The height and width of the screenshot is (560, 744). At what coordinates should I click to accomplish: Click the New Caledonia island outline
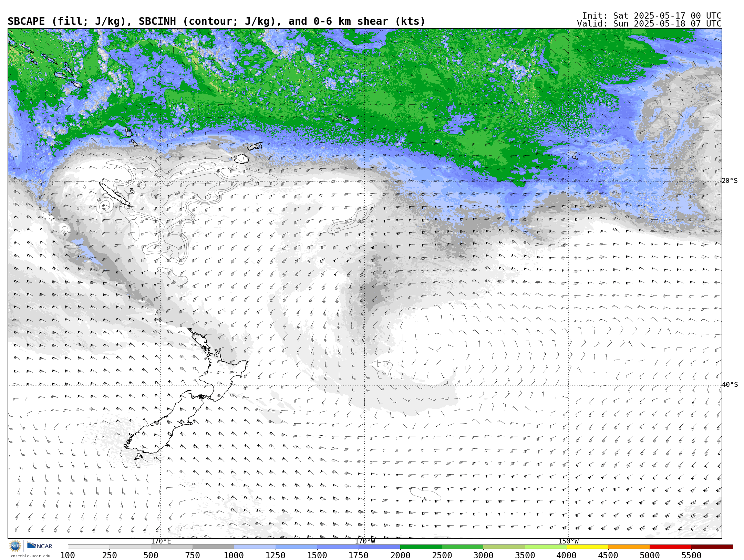(x=115, y=194)
